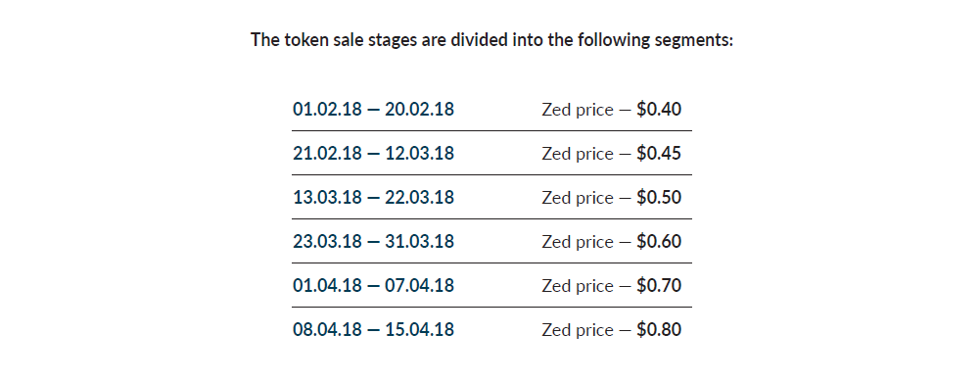Click the end date 12.03.18
This screenshot has height=382, width=980.
[x=419, y=153]
